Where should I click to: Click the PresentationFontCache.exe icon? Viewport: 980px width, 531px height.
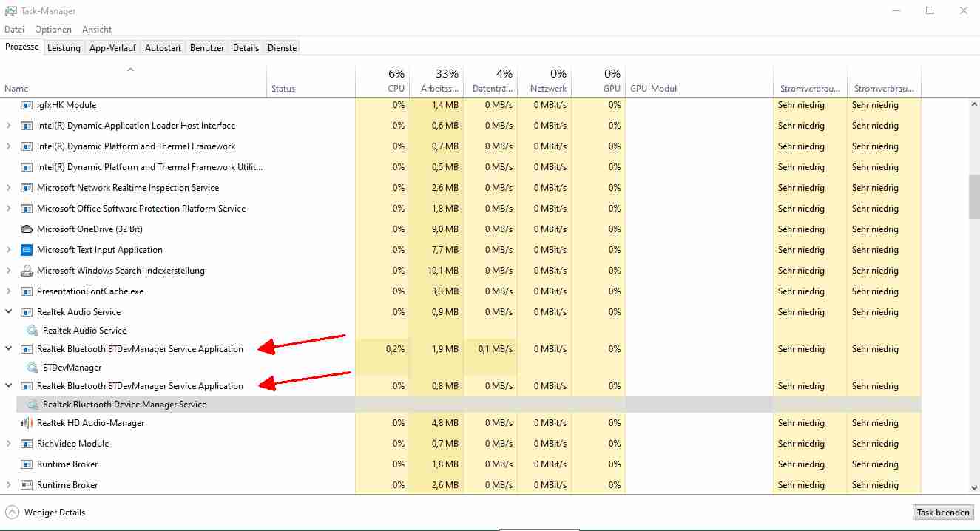click(27, 291)
